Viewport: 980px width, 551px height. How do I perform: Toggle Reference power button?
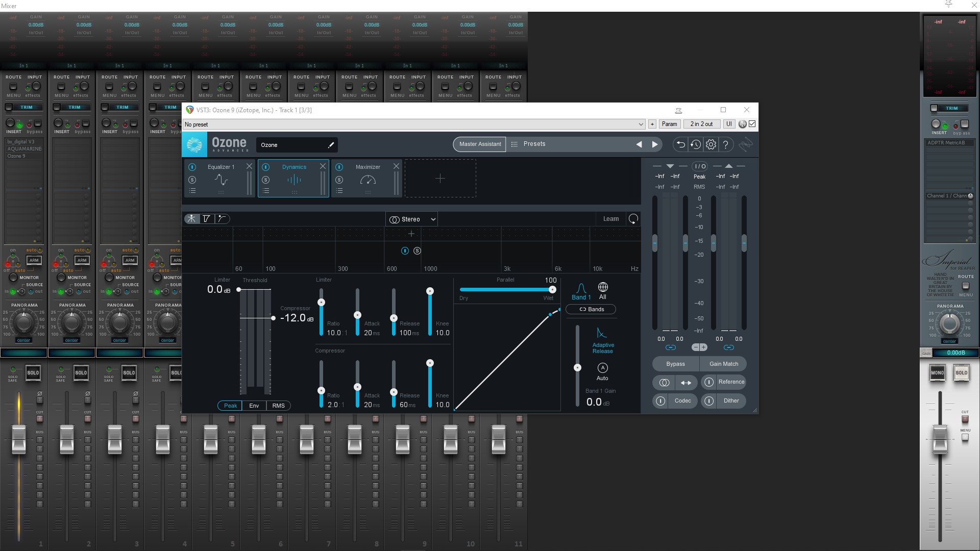pyautogui.click(x=709, y=382)
